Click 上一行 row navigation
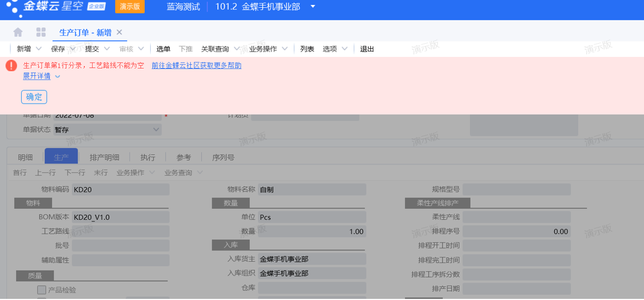 tap(45, 173)
